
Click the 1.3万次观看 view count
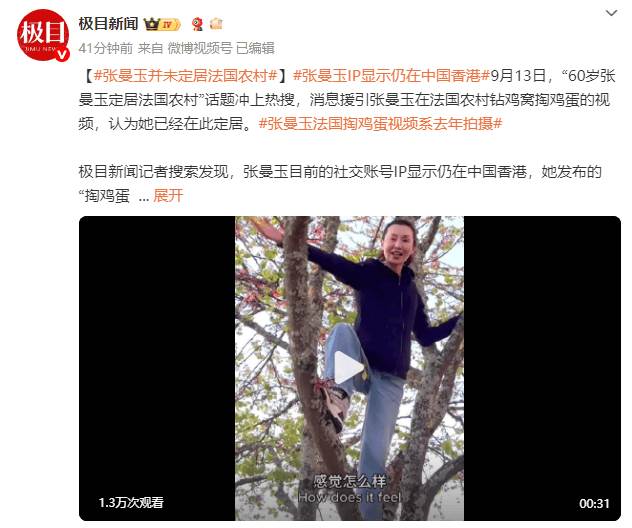[x=131, y=503]
